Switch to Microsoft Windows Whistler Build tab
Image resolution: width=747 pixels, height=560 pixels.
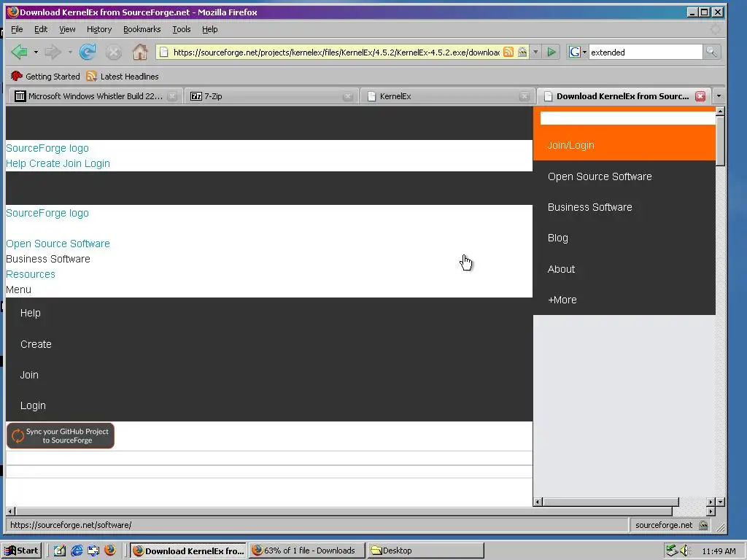pos(96,96)
